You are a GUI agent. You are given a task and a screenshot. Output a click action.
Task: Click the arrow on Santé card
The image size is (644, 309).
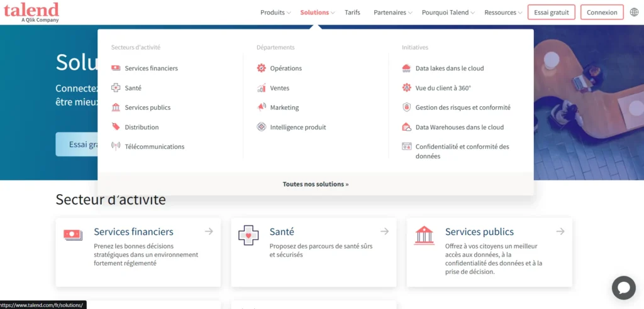pyautogui.click(x=384, y=232)
